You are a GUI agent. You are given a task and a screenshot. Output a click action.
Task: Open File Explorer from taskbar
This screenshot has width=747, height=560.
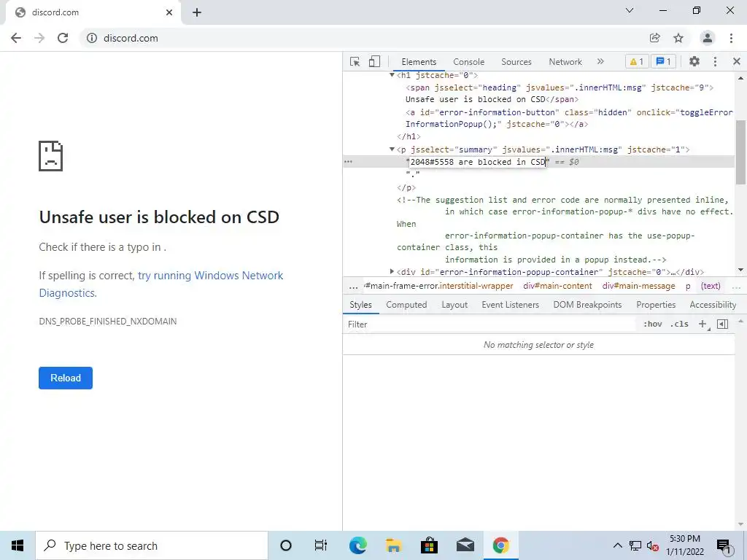coord(393,545)
